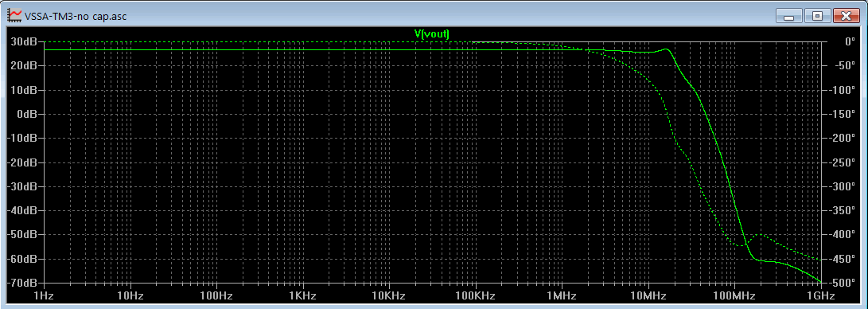Maximize the plot window
The height and width of the screenshot is (309, 868).
(x=817, y=16)
